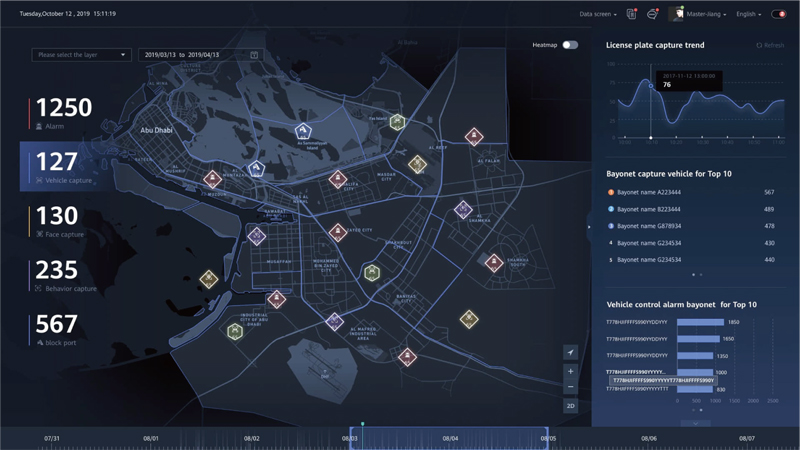Open the clipboard notifications icon in header
The width and height of the screenshot is (800, 450).
(x=631, y=14)
